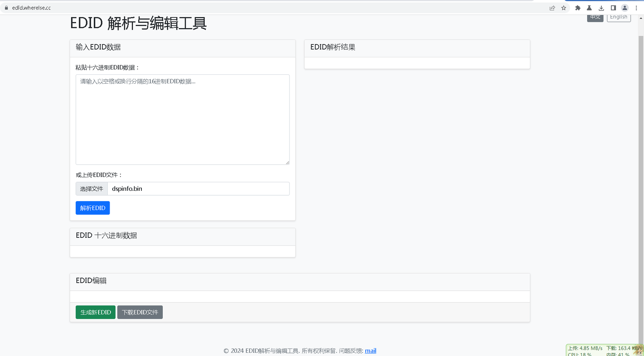Click the 输入EDID数据 panel header
The image size is (644, 356).
click(182, 48)
